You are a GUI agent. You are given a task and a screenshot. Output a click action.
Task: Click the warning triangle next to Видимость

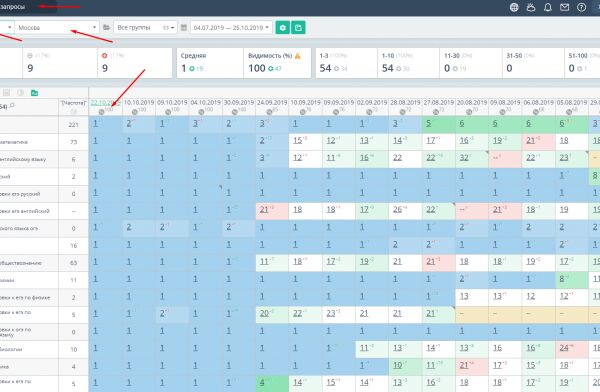point(297,56)
